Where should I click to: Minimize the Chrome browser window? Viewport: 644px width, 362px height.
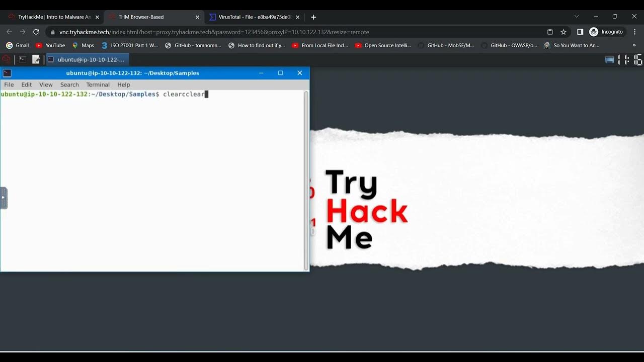click(596, 17)
